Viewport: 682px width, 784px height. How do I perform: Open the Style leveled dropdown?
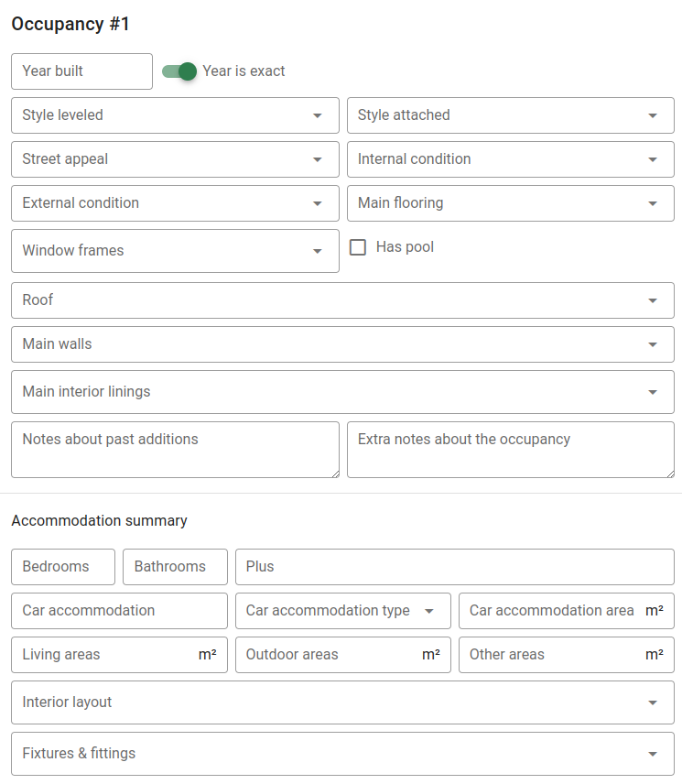[x=175, y=115]
